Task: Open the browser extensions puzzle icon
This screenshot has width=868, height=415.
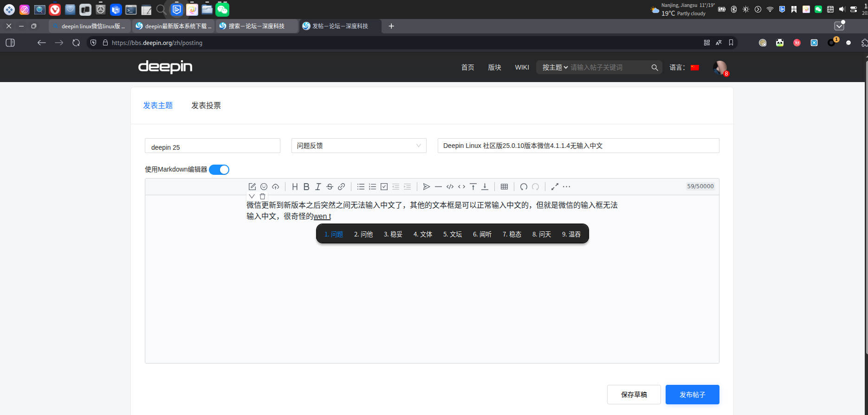Action: tap(864, 43)
